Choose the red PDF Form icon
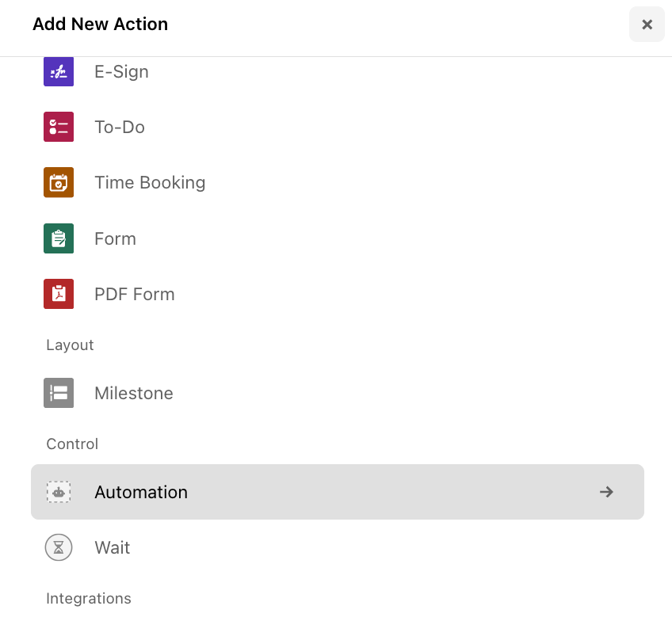Viewport: 672px width, 621px height. click(x=59, y=294)
